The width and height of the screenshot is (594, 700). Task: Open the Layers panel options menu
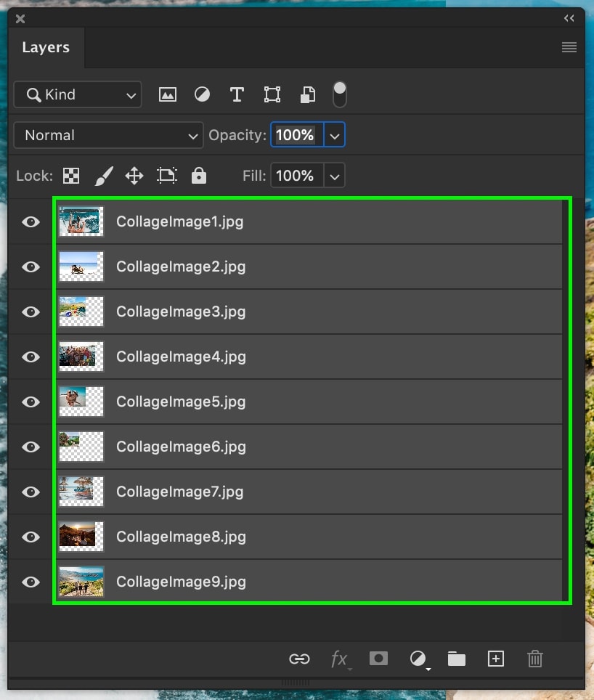569,47
